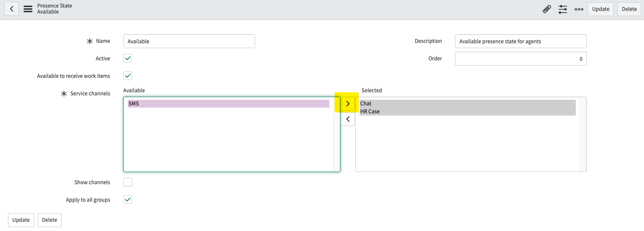Viewport: 644px width, 231px height.
Task: Select HR Case in the Selected list
Action: pyautogui.click(x=467, y=112)
